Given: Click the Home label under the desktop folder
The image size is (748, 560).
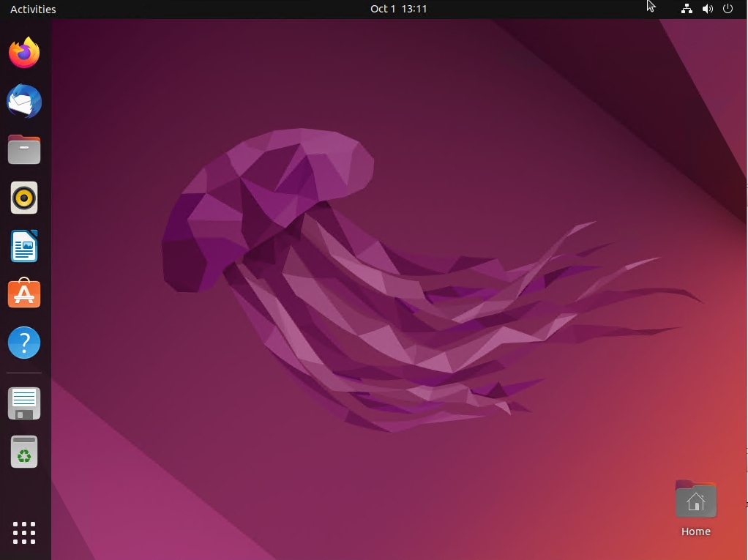Looking at the screenshot, I should tap(695, 531).
